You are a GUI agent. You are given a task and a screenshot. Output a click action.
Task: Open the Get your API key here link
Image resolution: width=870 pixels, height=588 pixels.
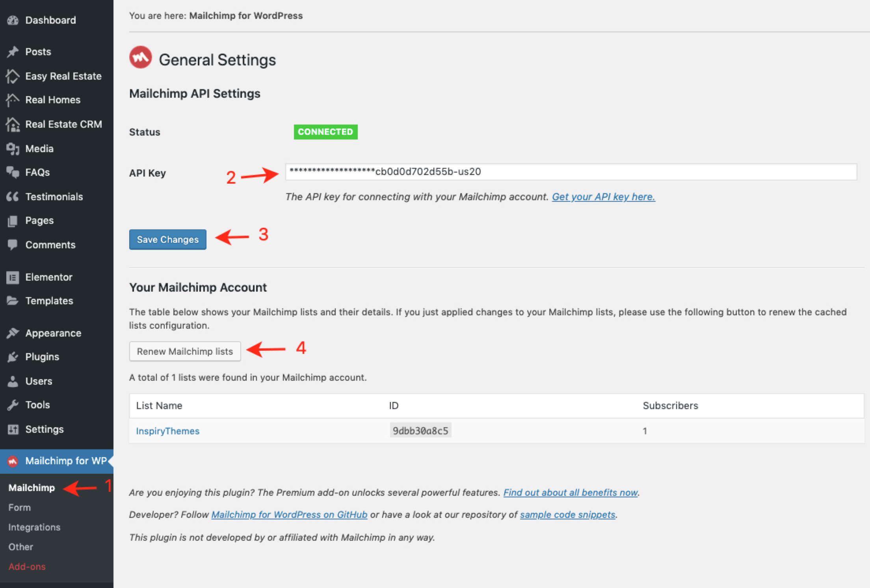pyautogui.click(x=603, y=197)
